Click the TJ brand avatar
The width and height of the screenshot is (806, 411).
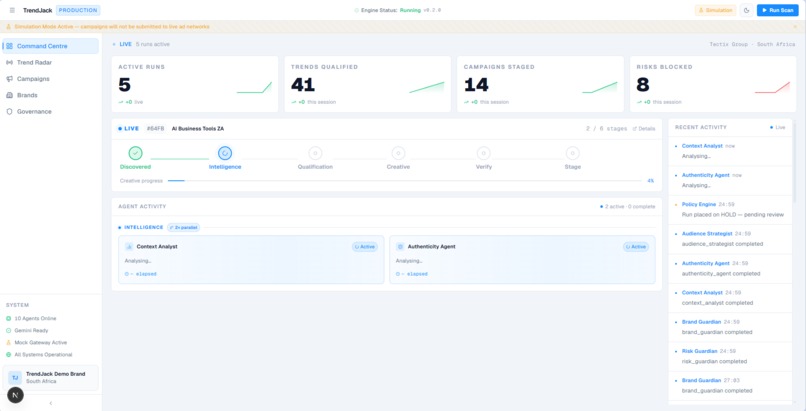[x=15, y=378]
